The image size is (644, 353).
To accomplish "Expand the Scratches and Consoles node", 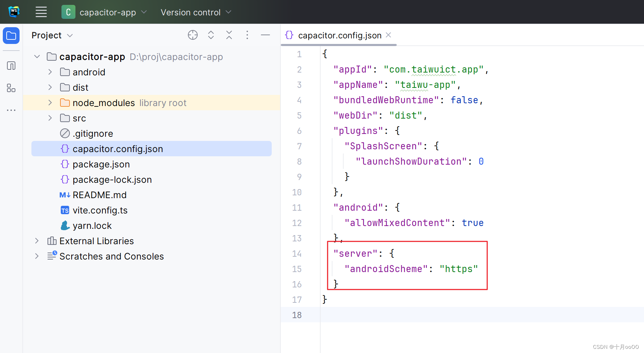I will tap(37, 256).
